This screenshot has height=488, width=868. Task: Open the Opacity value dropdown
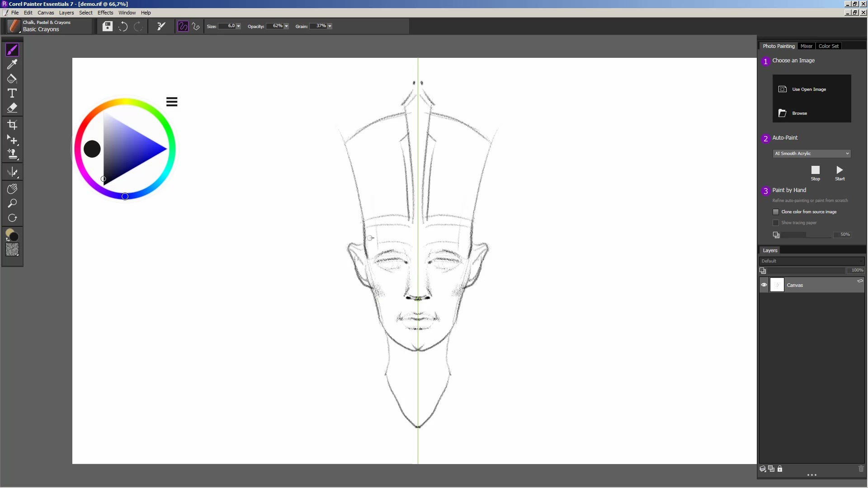coord(287,26)
